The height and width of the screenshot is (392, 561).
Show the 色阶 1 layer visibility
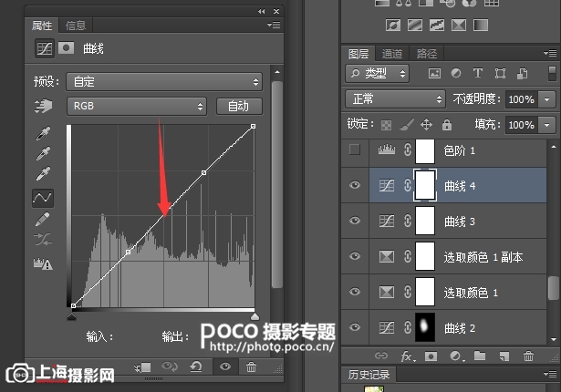[355, 150]
